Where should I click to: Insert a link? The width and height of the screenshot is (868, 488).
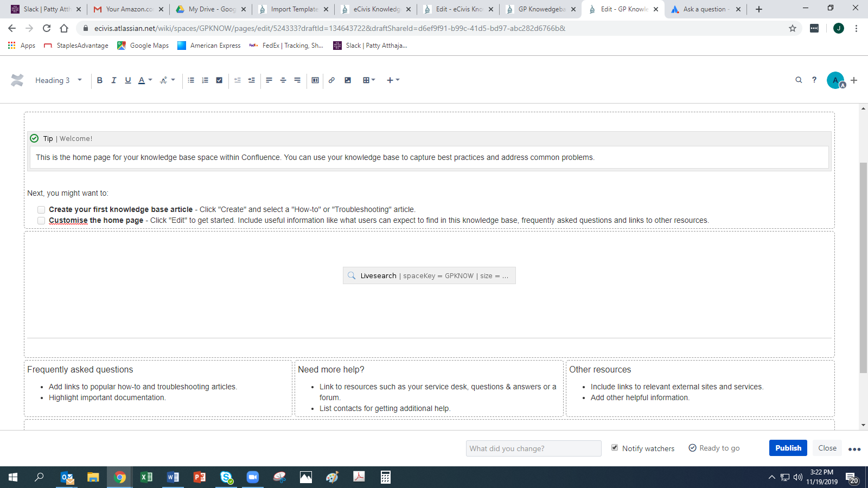[x=331, y=80]
